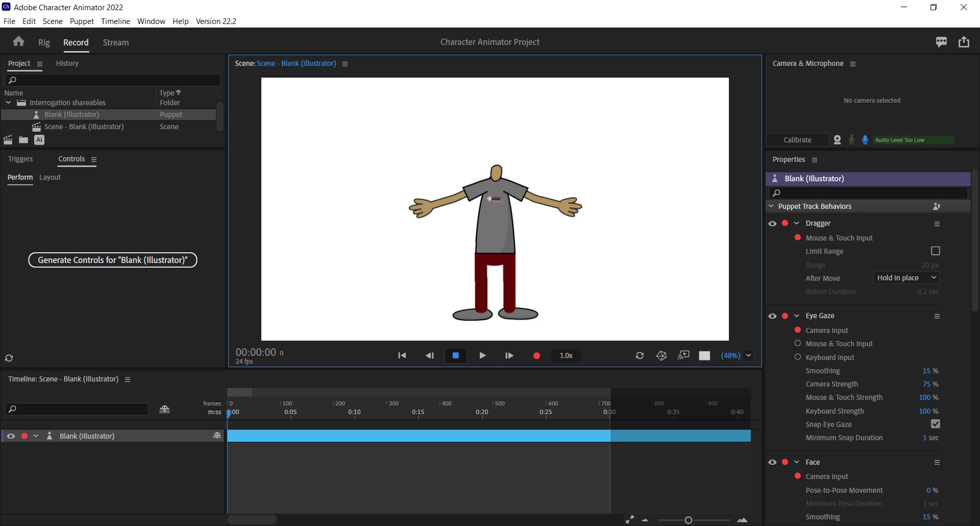Hide the Dragger behavior eye toggle
This screenshot has width=980, height=526.
(x=772, y=224)
